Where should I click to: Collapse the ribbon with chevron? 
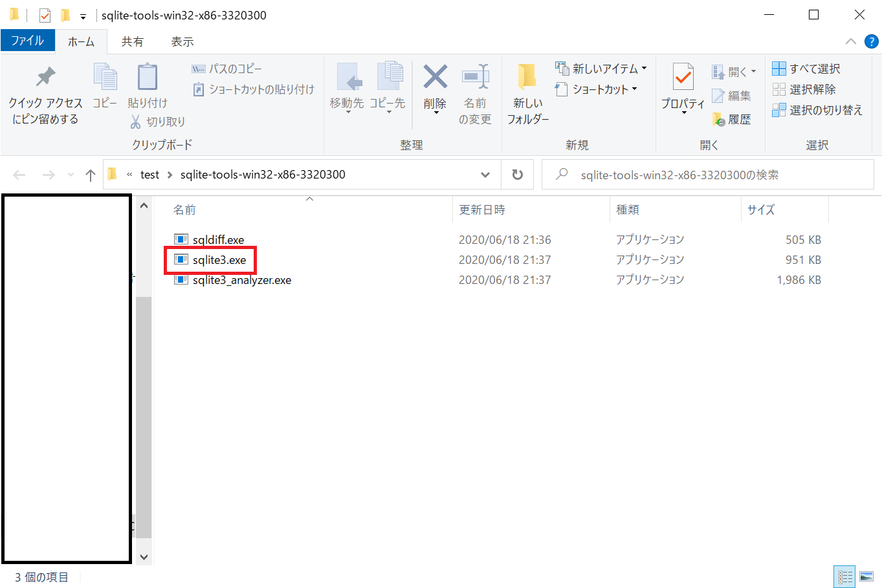point(851,41)
